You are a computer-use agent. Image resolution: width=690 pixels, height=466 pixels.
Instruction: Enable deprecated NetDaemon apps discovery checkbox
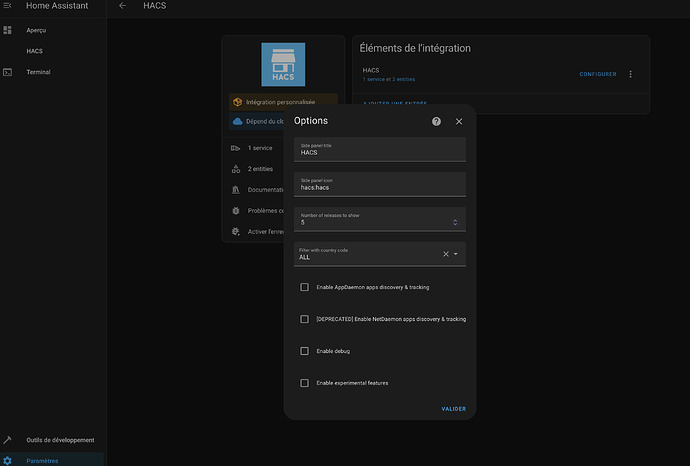point(305,319)
